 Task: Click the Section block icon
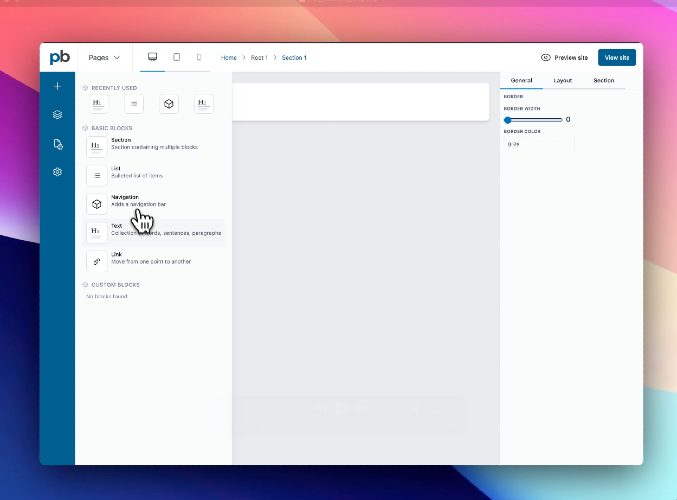pos(97,147)
